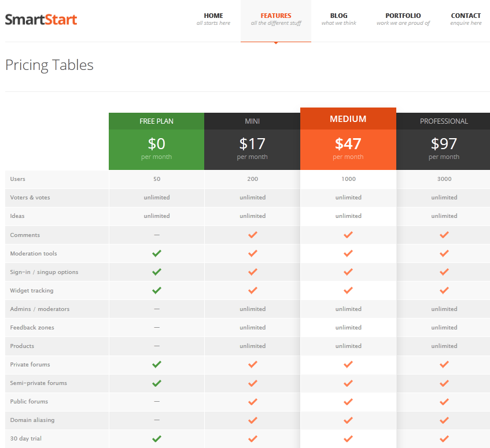Click the Free Plan Comments dash

pos(157,235)
